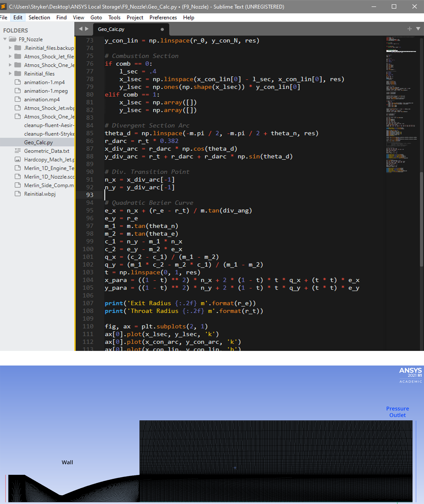Open the Geometric_Data.txt file
This screenshot has width=424, height=504.
point(47,151)
